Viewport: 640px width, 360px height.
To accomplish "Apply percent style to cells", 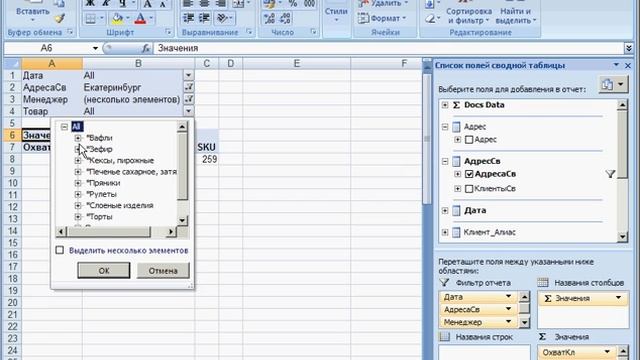I will pos(293,4).
